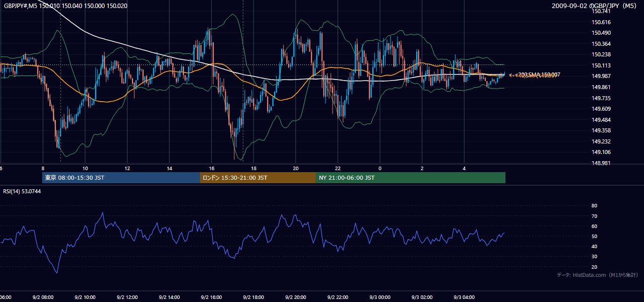The width and height of the screenshot is (644, 302).
Task: Click the 東京 08:00-15:30 JST session bar
Action: (121, 178)
